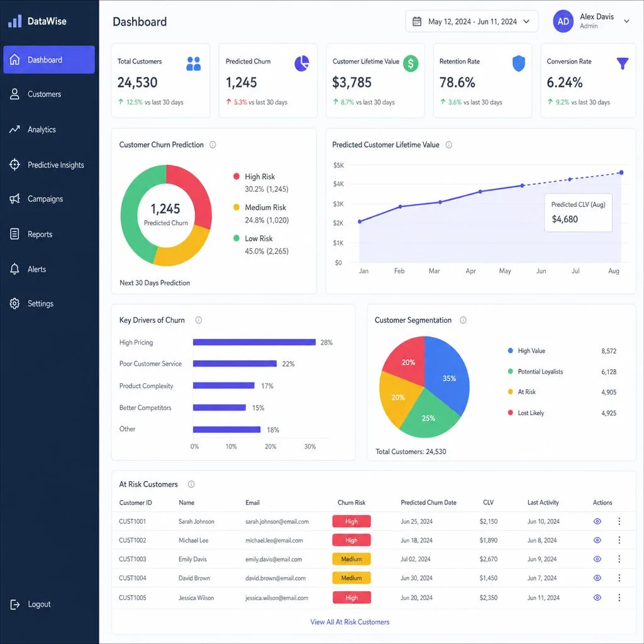Viewport: 644px width, 644px height.
Task: Click the Campaigns megaphone icon in sidebar
Action: pyautogui.click(x=15, y=199)
